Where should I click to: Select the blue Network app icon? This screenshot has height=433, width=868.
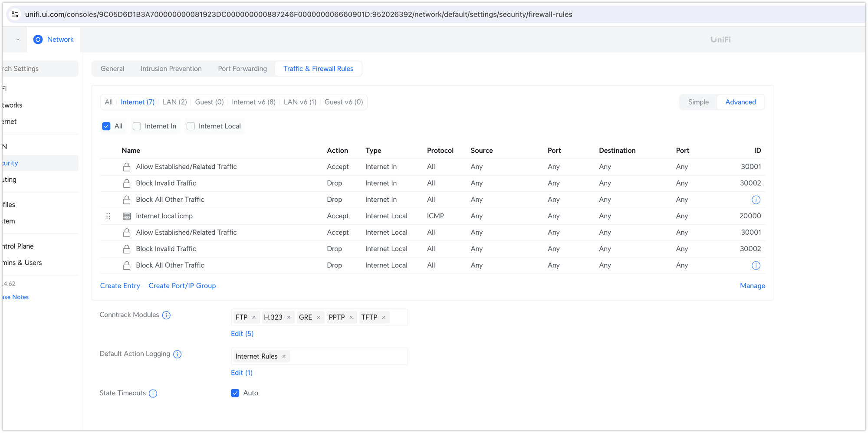click(38, 39)
